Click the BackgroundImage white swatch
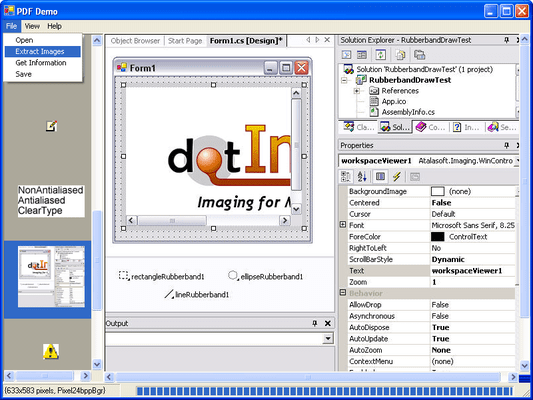 pos(437,191)
